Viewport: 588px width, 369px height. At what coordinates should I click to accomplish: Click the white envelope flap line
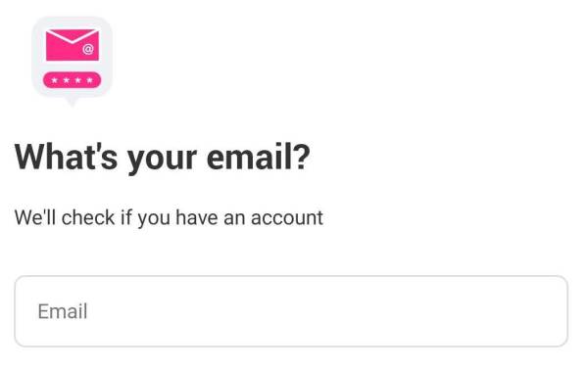pyautogui.click(x=73, y=36)
